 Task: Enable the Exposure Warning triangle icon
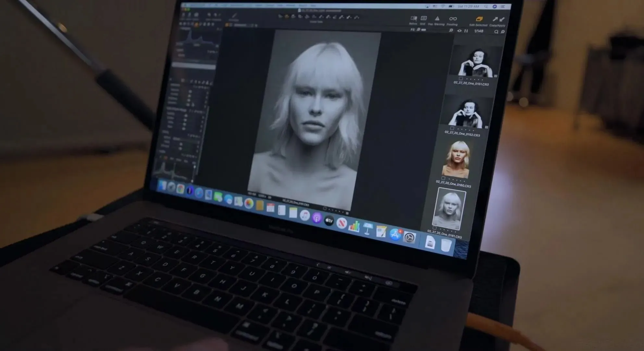coord(437,19)
